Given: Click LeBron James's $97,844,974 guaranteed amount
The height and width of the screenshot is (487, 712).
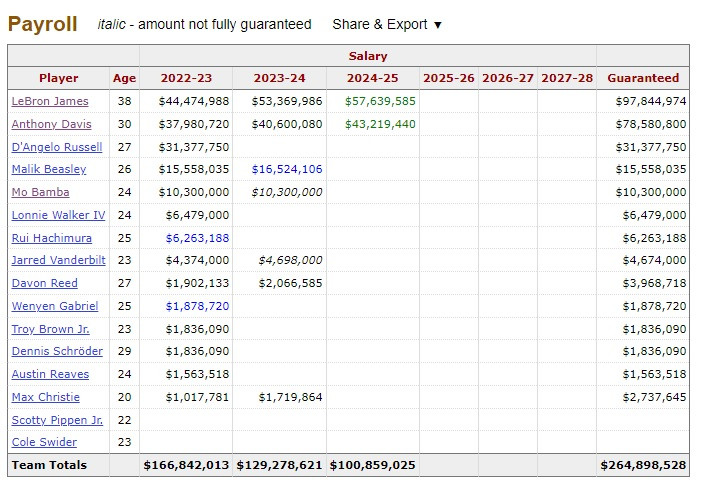Looking at the screenshot, I should coord(651,101).
